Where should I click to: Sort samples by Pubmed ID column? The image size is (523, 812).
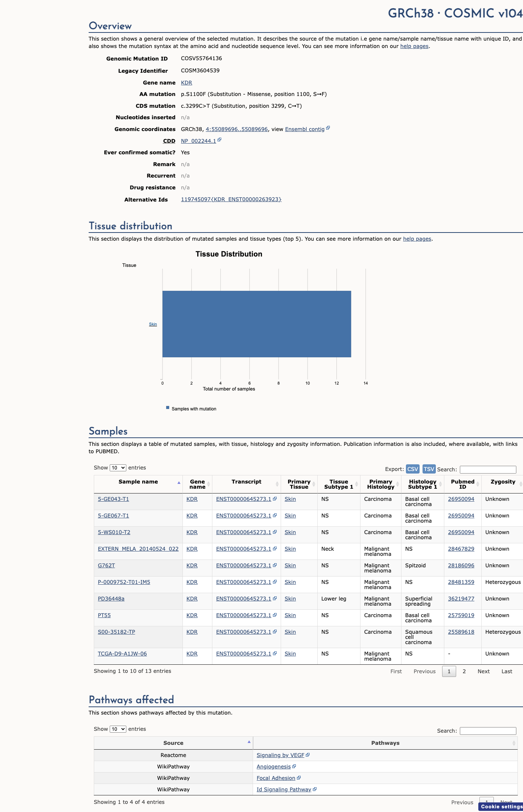462,484
